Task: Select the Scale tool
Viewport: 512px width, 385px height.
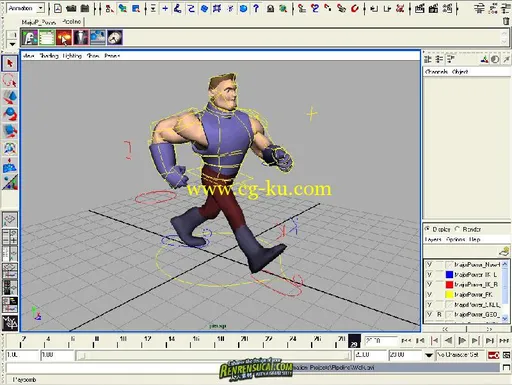Action: click(x=10, y=131)
